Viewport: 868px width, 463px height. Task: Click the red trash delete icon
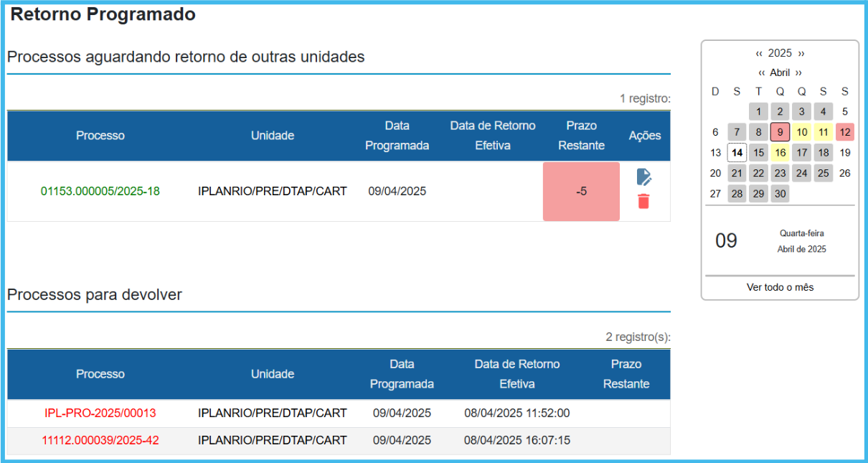[643, 202]
